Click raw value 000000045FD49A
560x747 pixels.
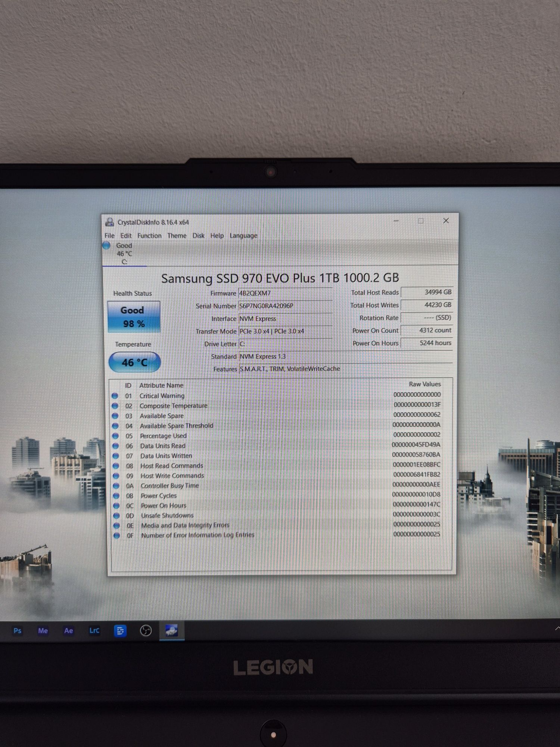pyautogui.click(x=416, y=444)
